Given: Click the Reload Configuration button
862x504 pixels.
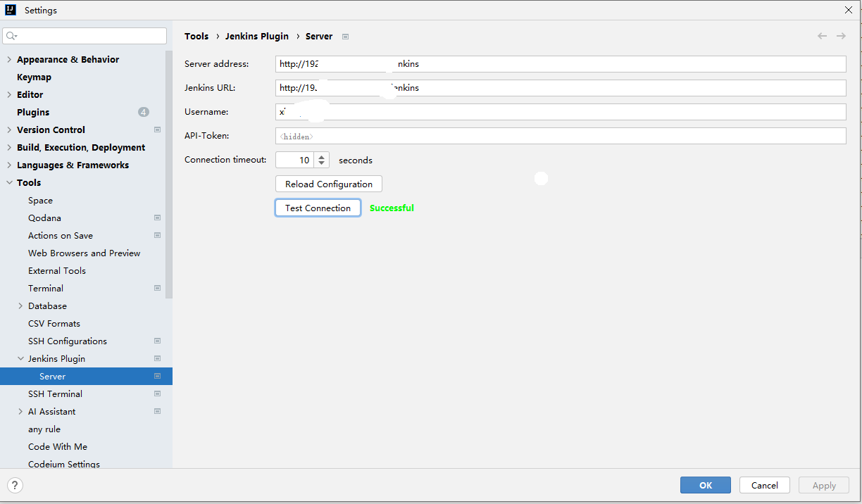Looking at the screenshot, I should click(329, 184).
